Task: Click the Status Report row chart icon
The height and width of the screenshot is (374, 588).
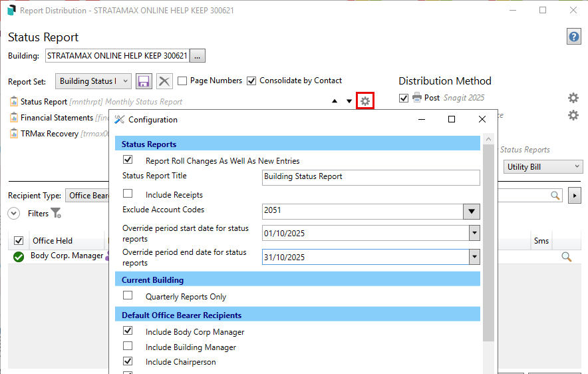Action: pyautogui.click(x=14, y=101)
